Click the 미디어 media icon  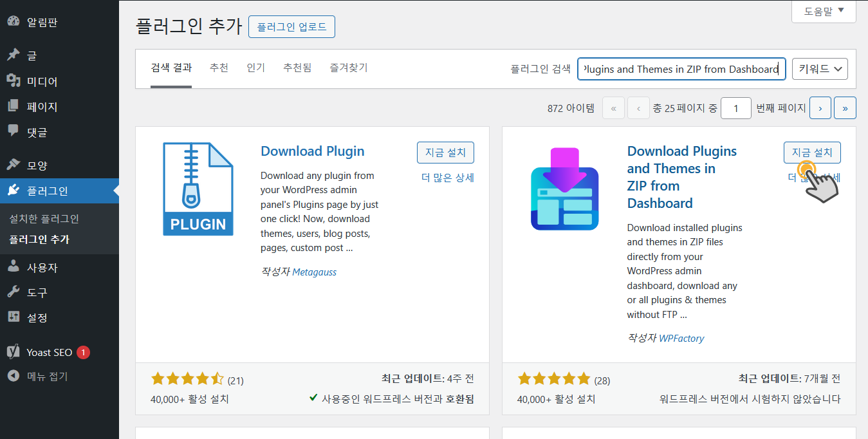pos(14,81)
